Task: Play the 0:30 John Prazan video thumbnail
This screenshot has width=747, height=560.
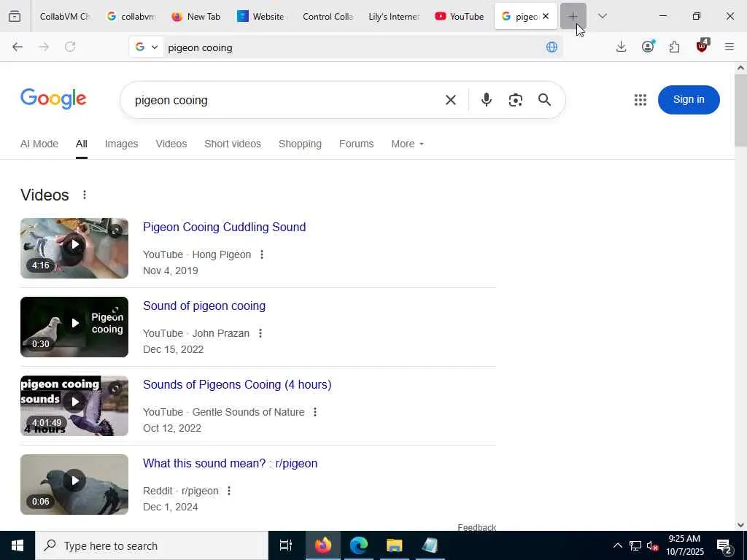Action: tap(74, 327)
